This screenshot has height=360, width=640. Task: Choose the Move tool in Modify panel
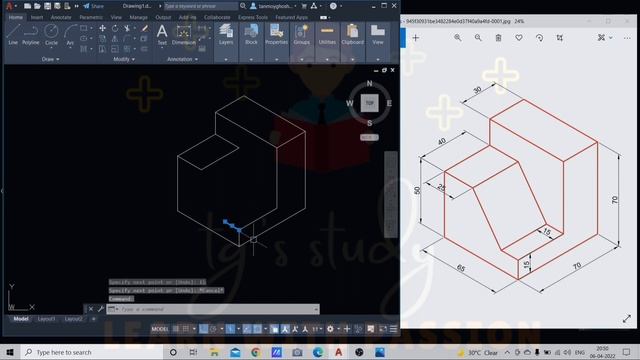point(102,28)
